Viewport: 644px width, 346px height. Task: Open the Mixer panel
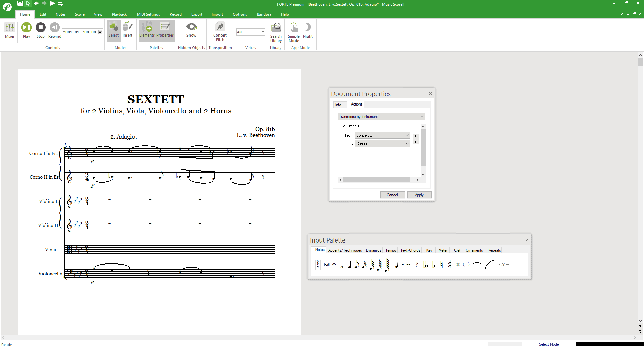pos(10,30)
